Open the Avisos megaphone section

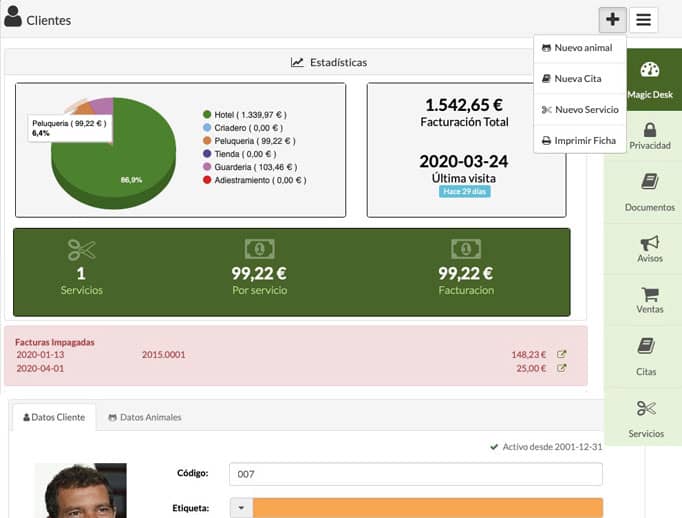(649, 249)
